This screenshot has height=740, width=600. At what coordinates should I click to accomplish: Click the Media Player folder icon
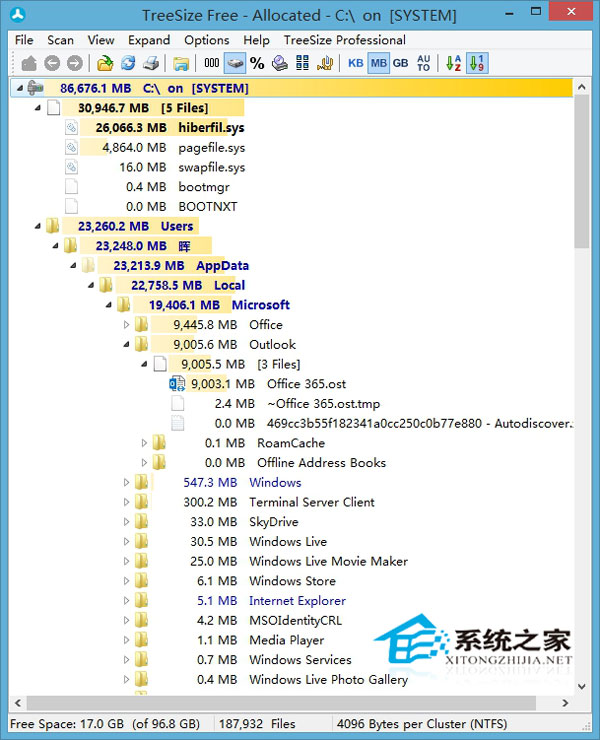pos(141,640)
